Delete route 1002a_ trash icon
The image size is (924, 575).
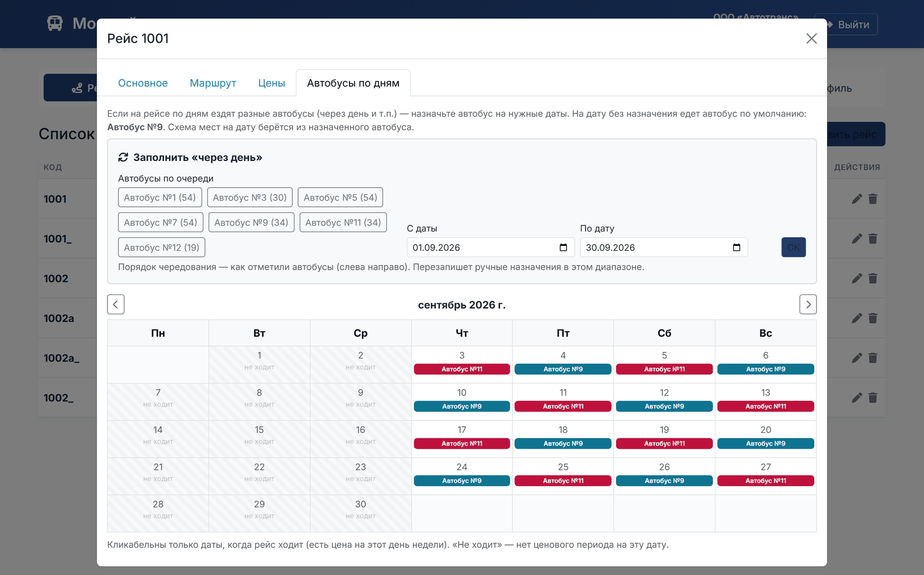[x=873, y=358]
